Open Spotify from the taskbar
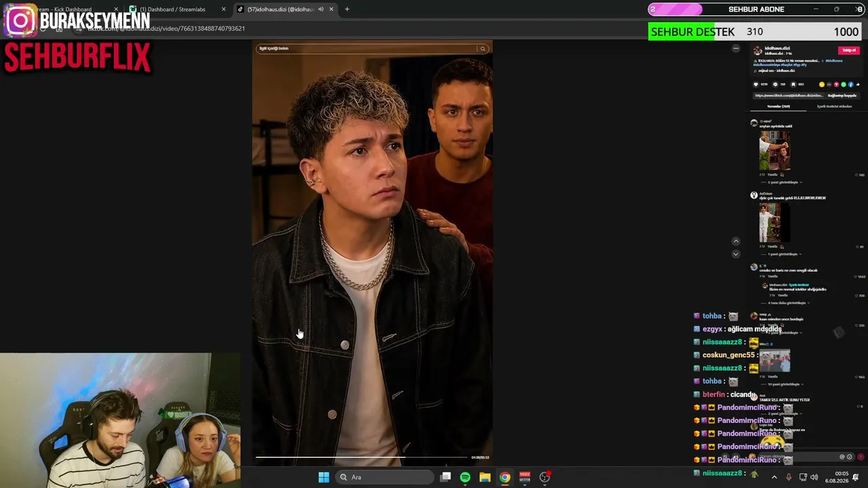 pyautogui.click(x=465, y=477)
